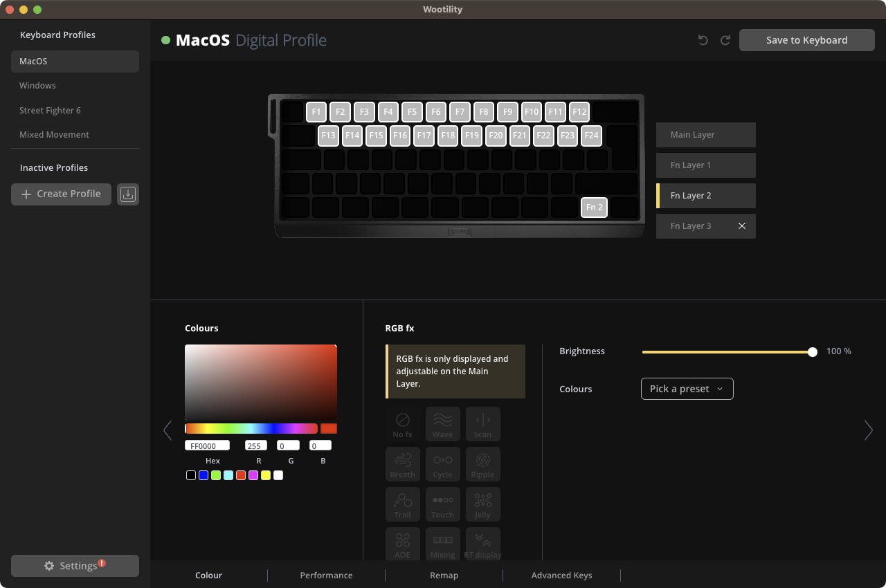Select the RT display effect
The height and width of the screenshot is (588, 886).
[x=482, y=544]
